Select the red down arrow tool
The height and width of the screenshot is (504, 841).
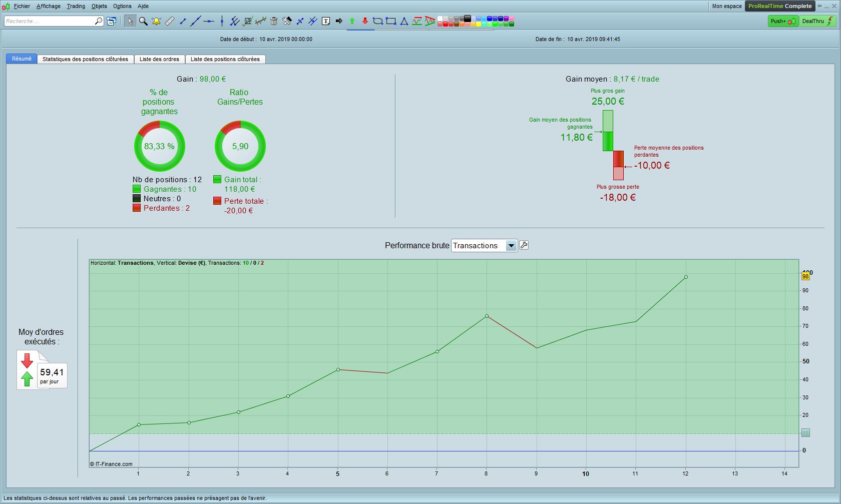coord(365,21)
